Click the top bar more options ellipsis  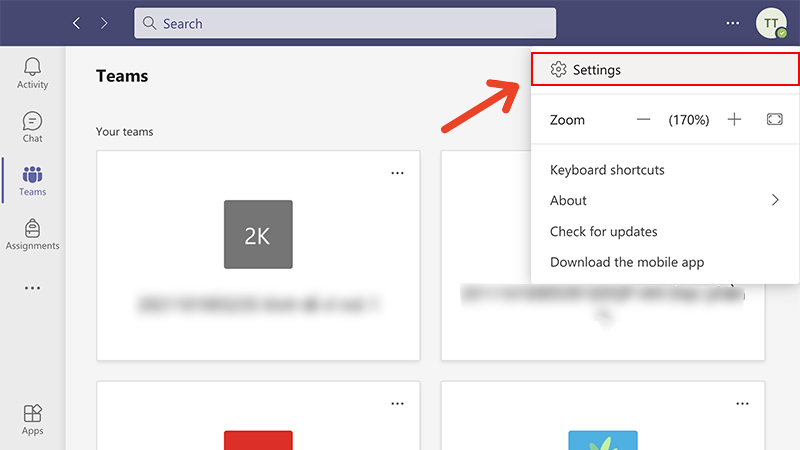733,23
